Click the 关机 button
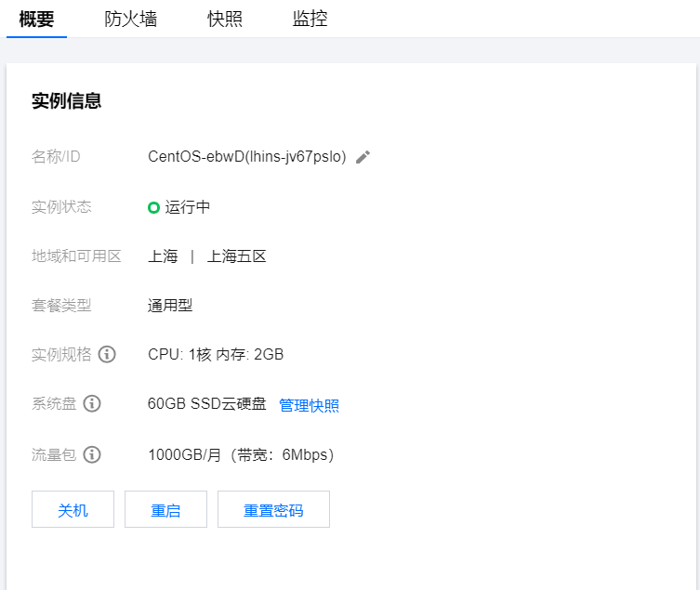Screen dimensions: 700x590 click(73, 509)
